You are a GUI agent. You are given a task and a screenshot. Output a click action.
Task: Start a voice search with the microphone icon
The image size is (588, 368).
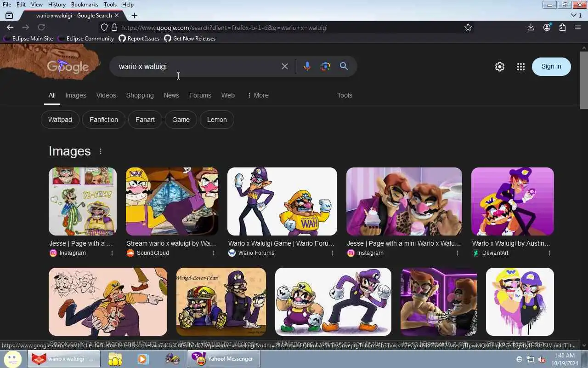pos(307,66)
